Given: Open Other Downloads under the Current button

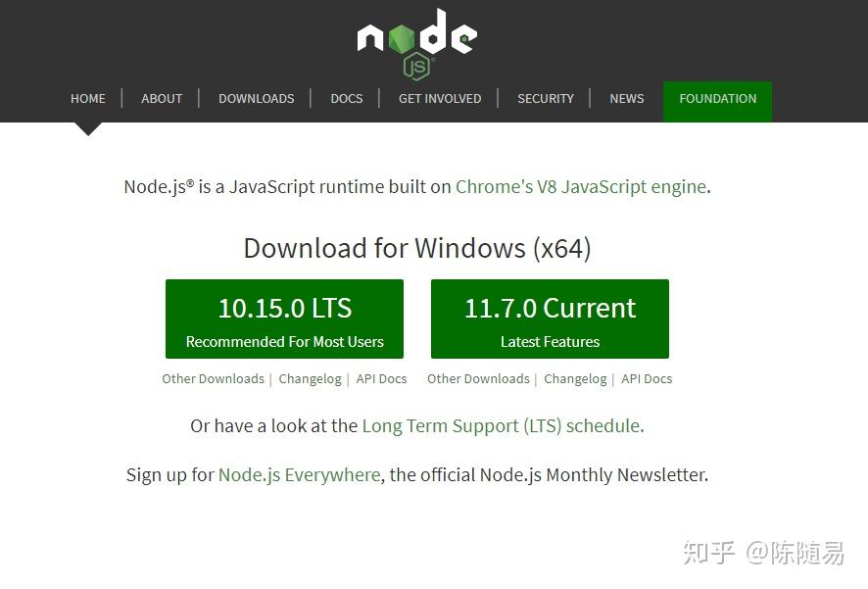Looking at the screenshot, I should click(x=478, y=378).
